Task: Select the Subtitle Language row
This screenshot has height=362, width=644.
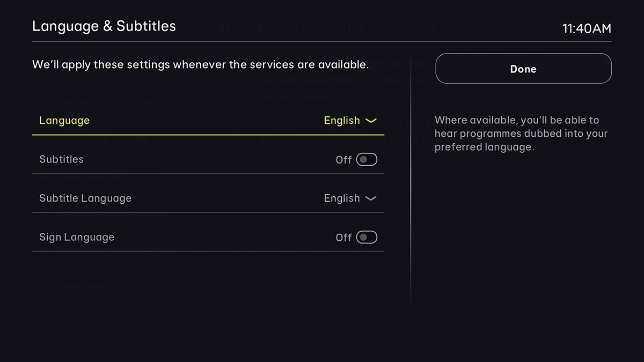Action: pyautogui.click(x=208, y=198)
